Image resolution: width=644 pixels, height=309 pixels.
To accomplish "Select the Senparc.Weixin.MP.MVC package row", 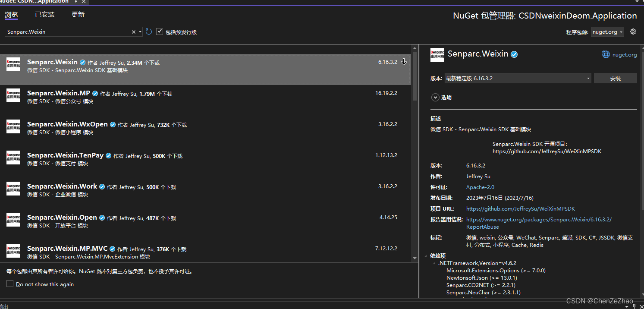I will point(205,252).
